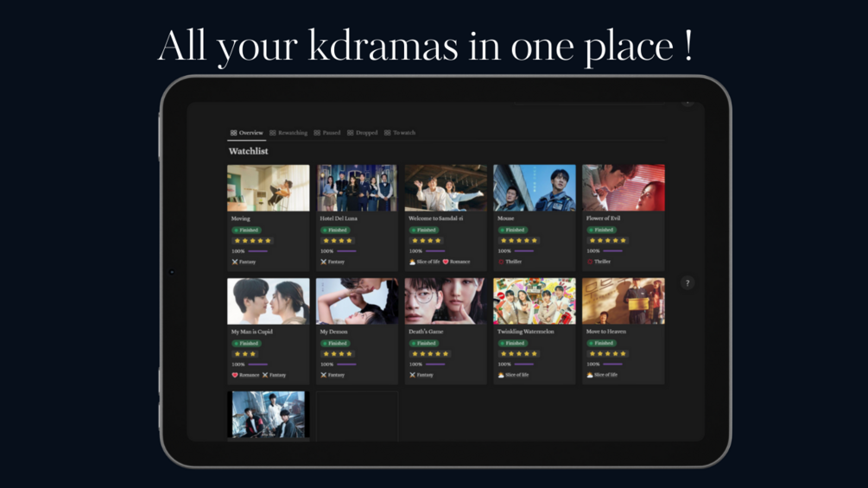Open the Twinkling Watermelon poster thumbnail
Screen dimensions: 868x488
tap(535, 301)
